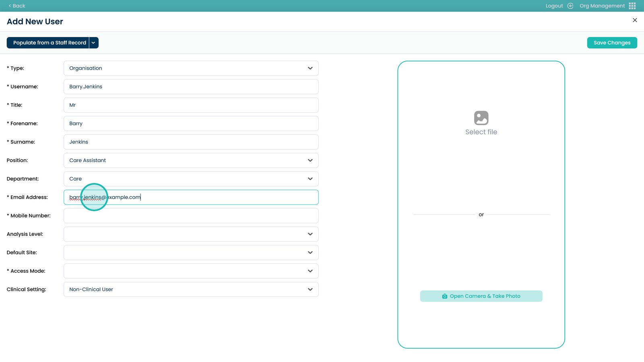Open the Org Management grid icon
The image size is (644, 362).
coord(632,6)
